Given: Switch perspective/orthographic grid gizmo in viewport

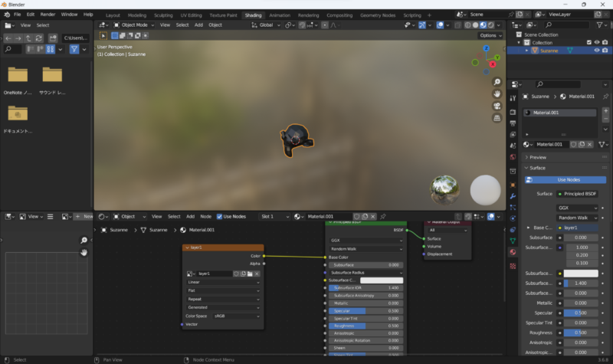Looking at the screenshot, I should pos(497,118).
